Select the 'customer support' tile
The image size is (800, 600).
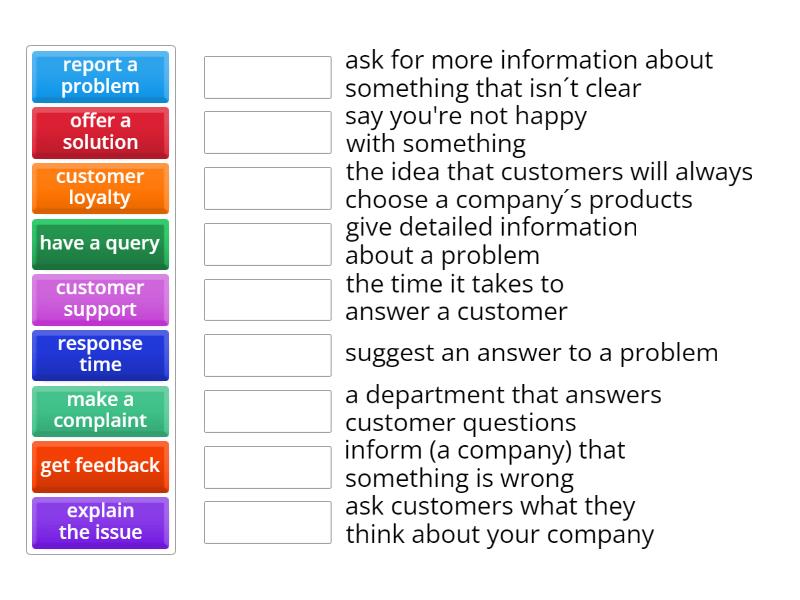(x=100, y=299)
